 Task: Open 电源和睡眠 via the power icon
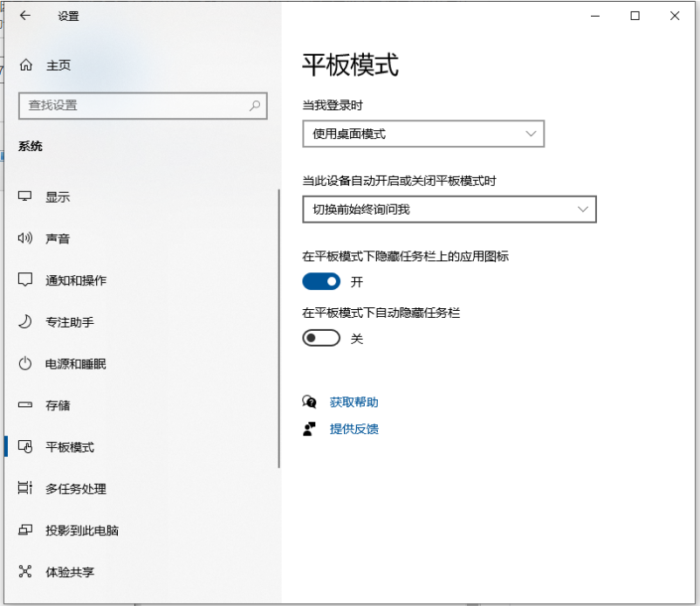[26, 364]
